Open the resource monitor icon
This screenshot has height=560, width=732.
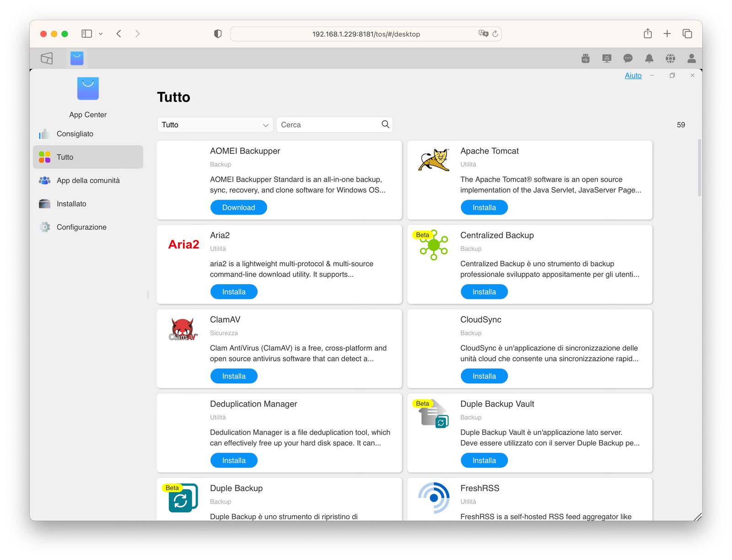[607, 59]
